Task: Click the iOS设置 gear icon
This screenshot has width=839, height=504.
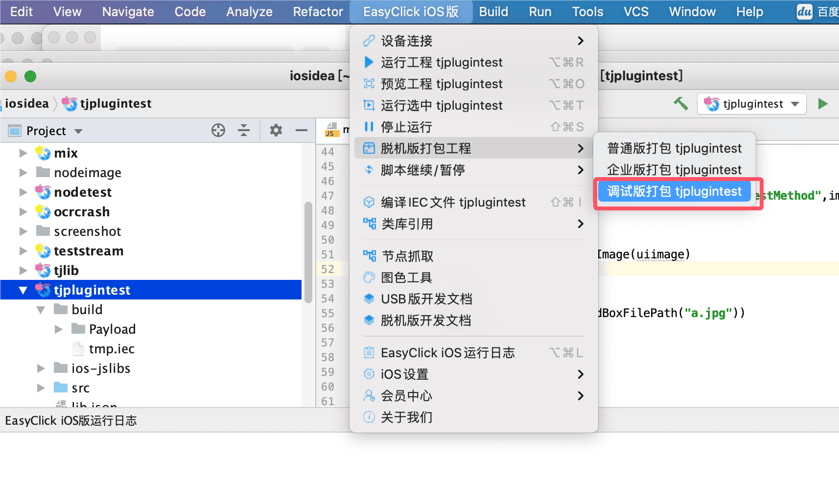Action: click(369, 374)
